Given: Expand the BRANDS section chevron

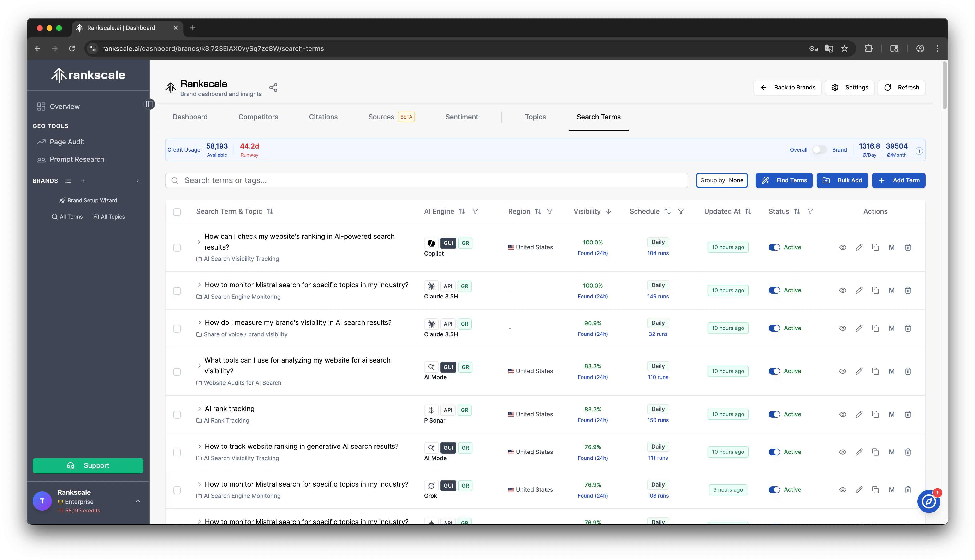Looking at the screenshot, I should click(138, 181).
